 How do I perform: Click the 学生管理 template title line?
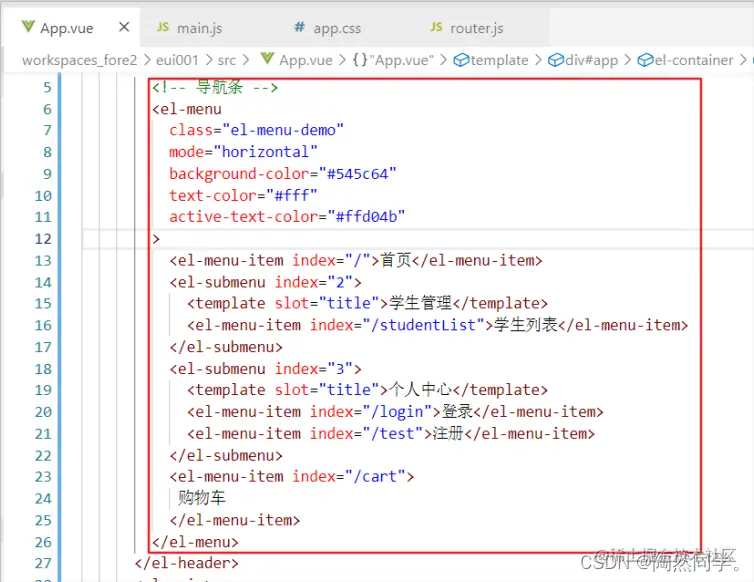(367, 304)
